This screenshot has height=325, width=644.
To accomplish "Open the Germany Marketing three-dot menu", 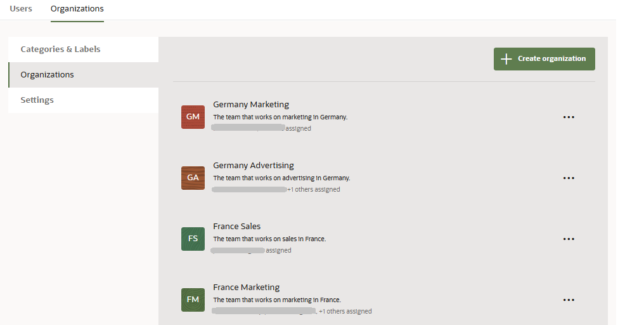I will click(x=569, y=117).
